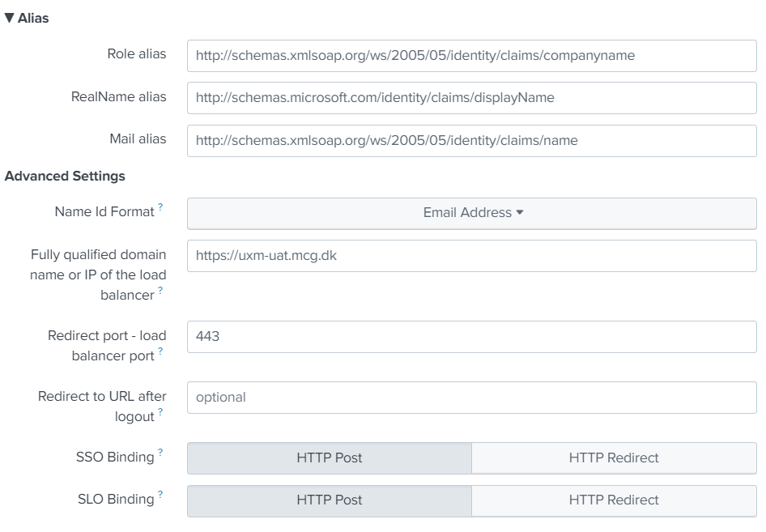The height and width of the screenshot is (532, 766).
Task: Select HTTP Post for SLO Binding
Action: click(330, 500)
